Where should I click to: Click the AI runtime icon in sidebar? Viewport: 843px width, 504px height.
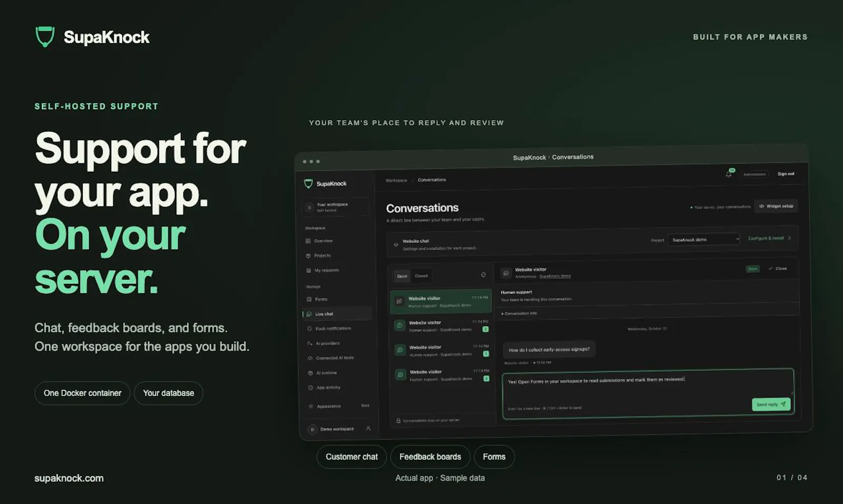[x=310, y=372]
